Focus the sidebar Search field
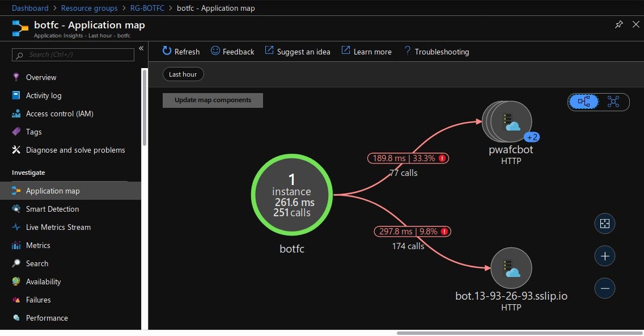 tap(73, 54)
